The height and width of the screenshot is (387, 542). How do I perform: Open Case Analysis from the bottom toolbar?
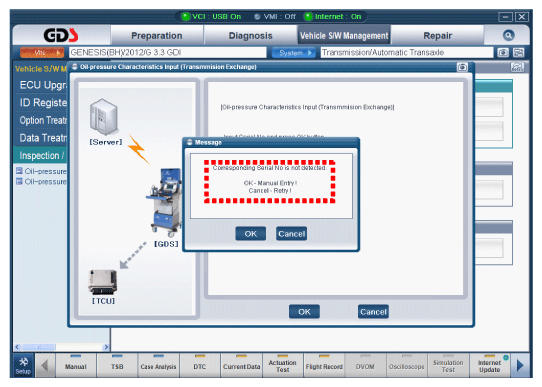tap(158, 366)
